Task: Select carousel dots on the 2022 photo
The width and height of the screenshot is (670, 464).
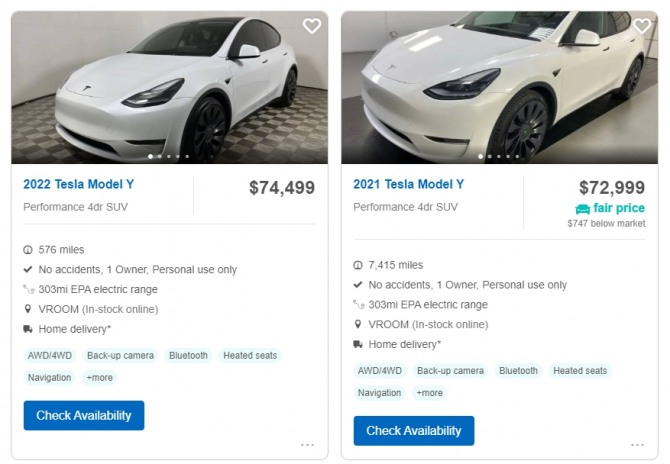Action: pos(170,156)
